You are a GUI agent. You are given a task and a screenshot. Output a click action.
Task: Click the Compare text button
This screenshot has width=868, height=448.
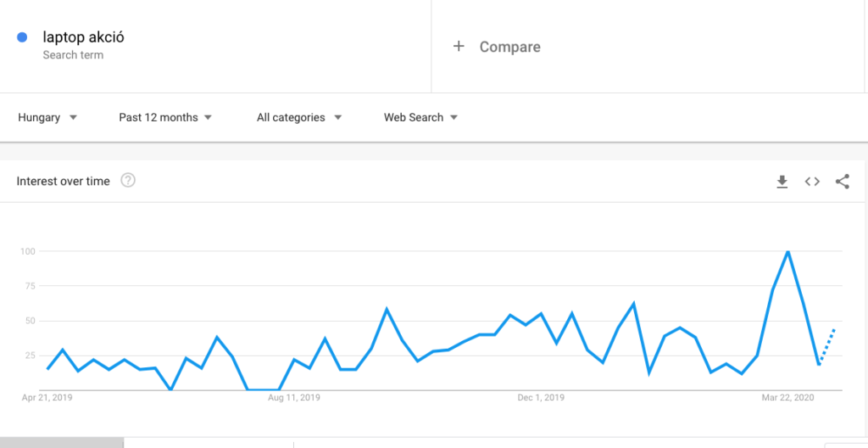pyautogui.click(x=509, y=47)
